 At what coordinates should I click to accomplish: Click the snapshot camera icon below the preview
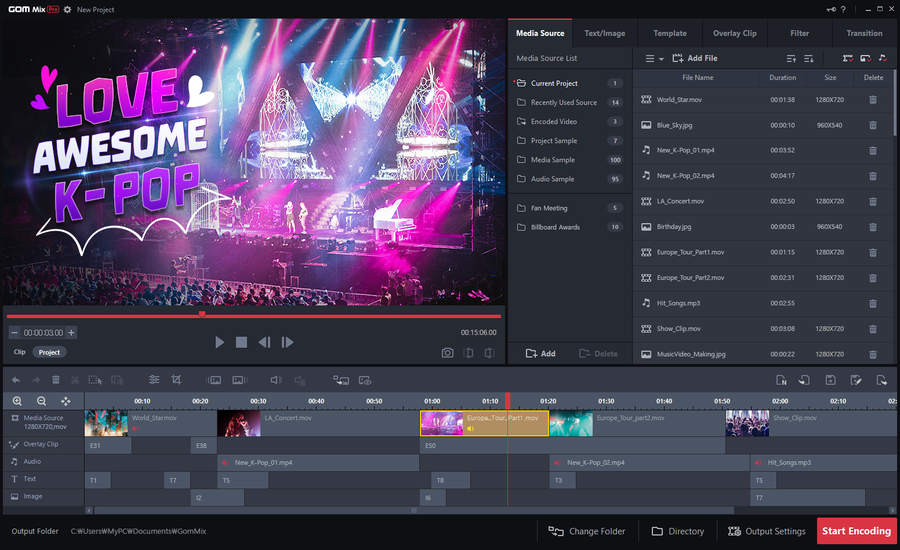[x=447, y=352]
